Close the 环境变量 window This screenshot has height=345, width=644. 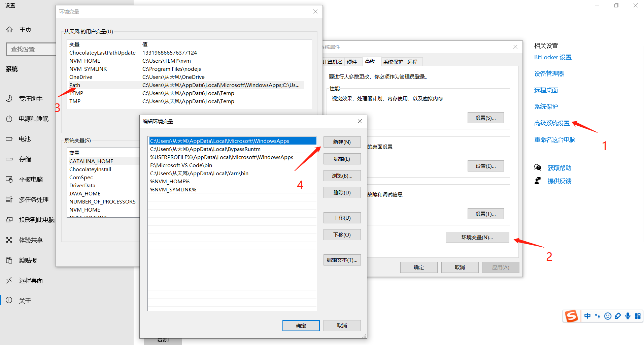point(315,11)
